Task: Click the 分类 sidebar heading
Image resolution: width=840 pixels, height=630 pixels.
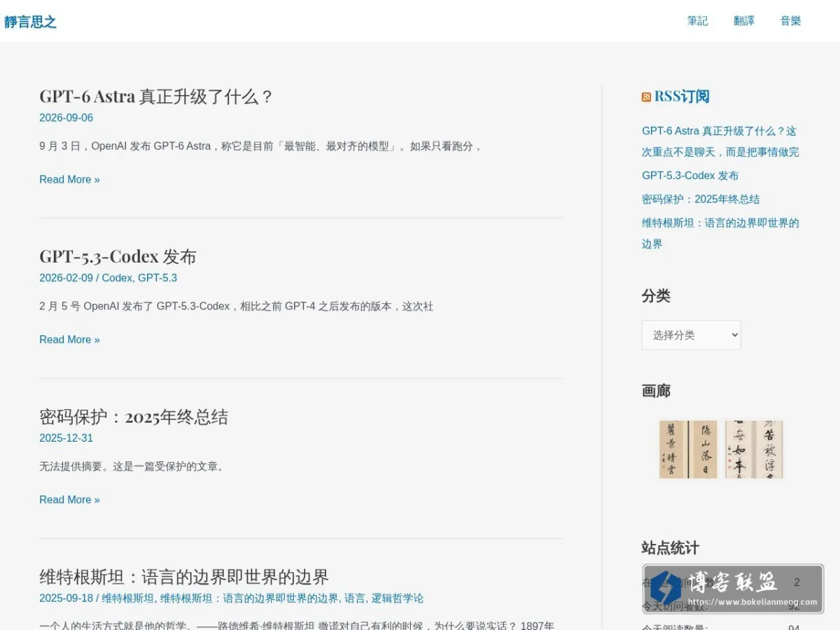Action: click(x=656, y=296)
